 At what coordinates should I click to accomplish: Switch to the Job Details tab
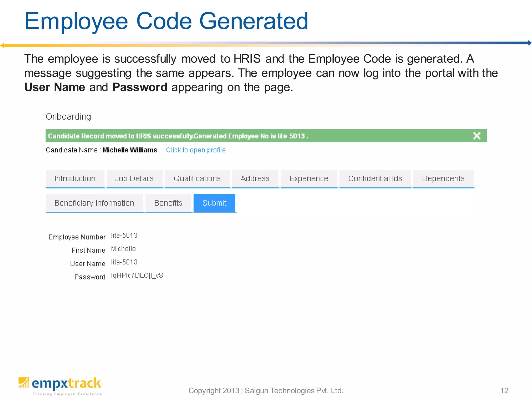(135, 179)
